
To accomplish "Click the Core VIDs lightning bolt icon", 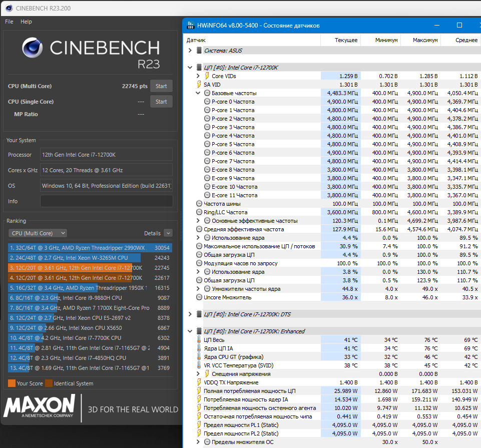I will pyautogui.click(x=207, y=76).
